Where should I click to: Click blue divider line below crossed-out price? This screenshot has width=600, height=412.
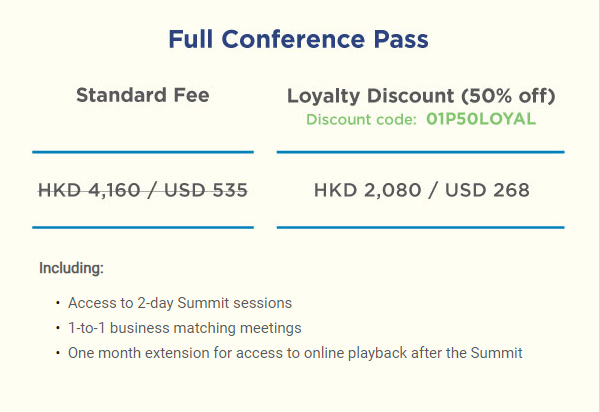click(143, 227)
